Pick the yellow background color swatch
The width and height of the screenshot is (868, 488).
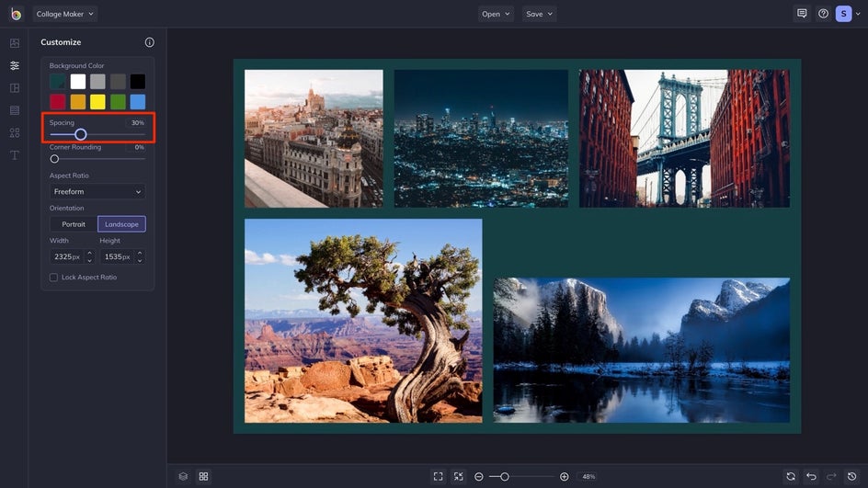click(97, 102)
